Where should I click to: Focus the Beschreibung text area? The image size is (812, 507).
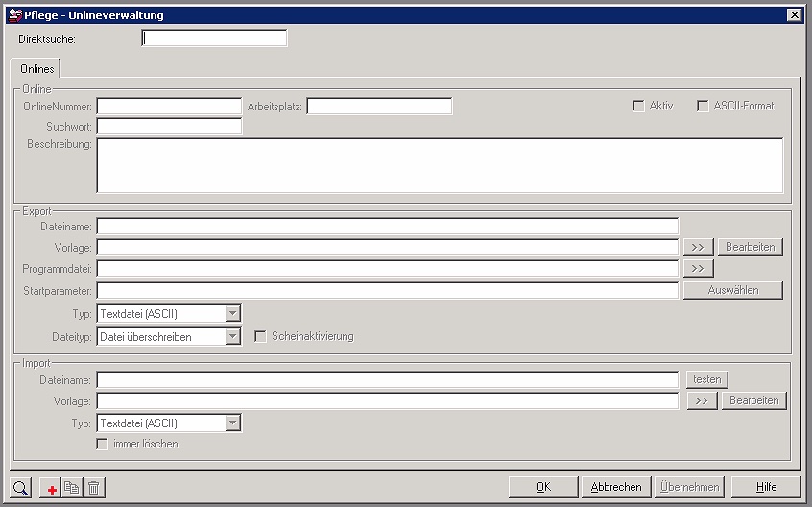click(x=440, y=166)
